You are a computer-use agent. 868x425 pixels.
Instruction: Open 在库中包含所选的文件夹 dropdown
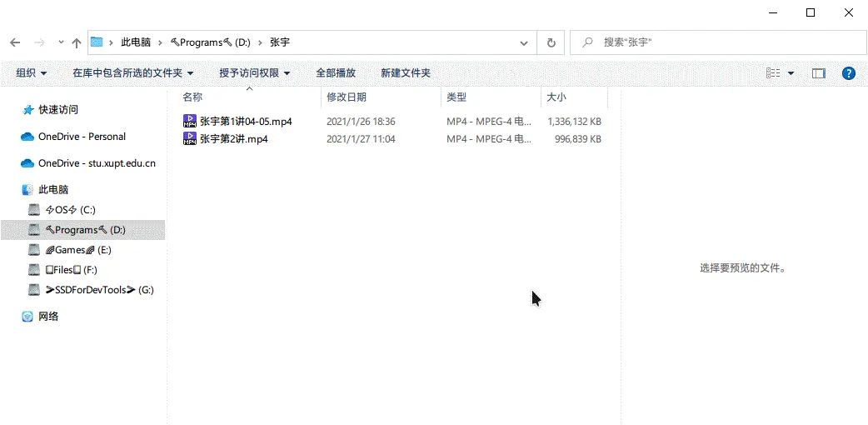pyautogui.click(x=133, y=72)
